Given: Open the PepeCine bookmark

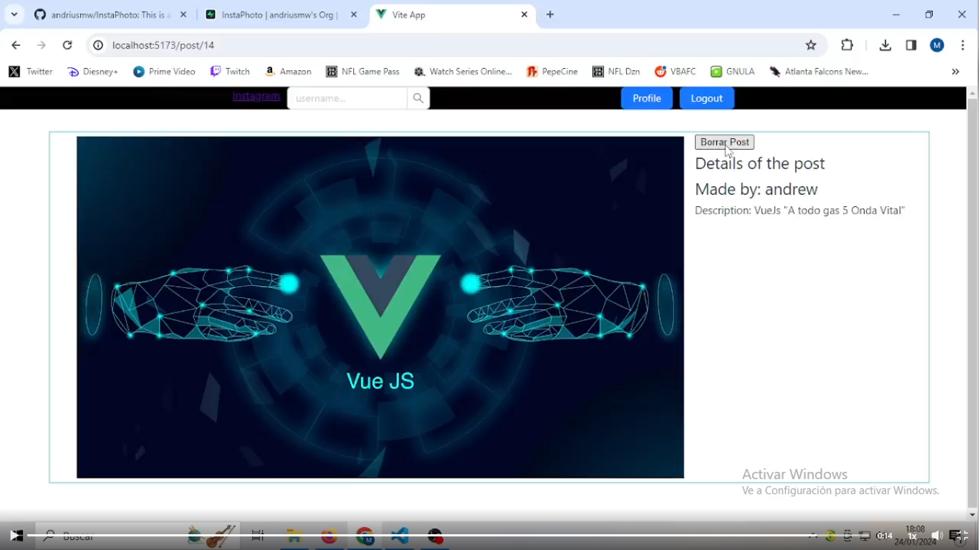Looking at the screenshot, I should pos(552,72).
